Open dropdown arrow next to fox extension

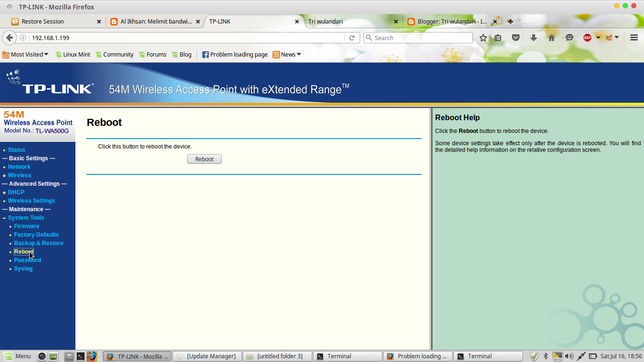point(617,37)
